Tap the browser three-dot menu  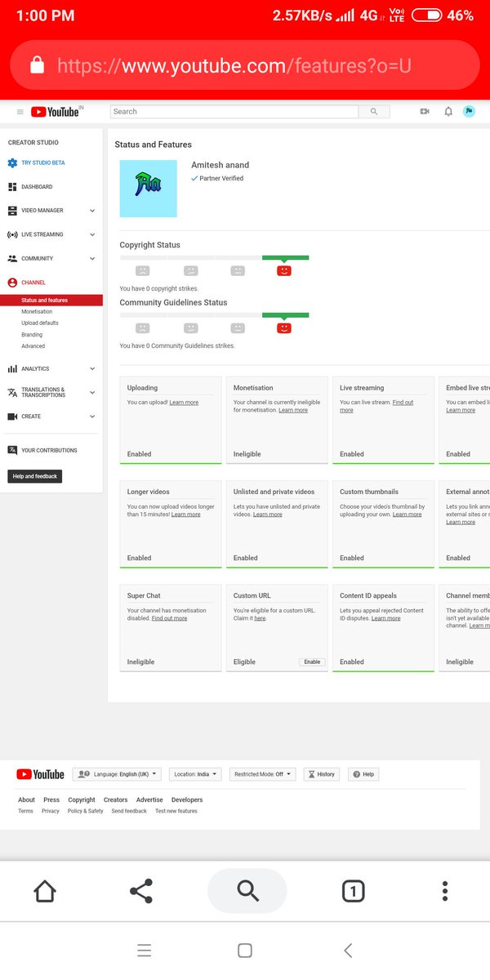[x=445, y=891]
